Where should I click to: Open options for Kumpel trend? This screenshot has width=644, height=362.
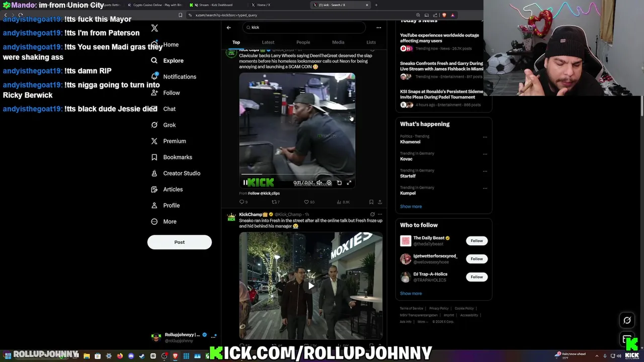point(485,188)
